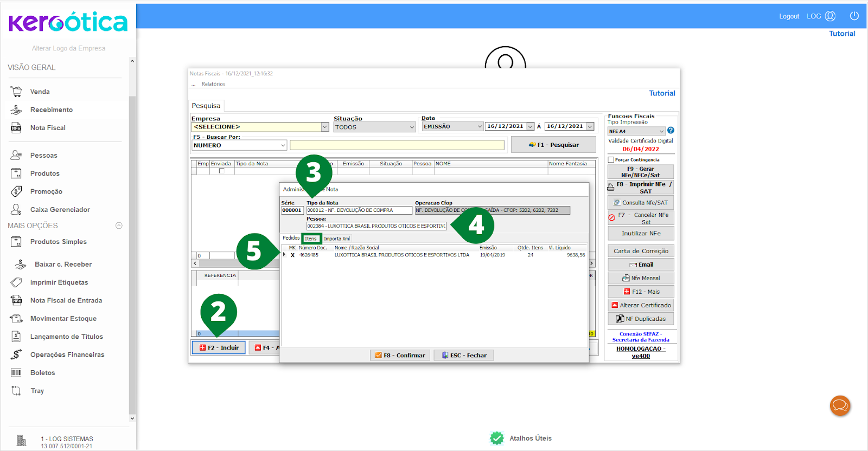Click F1 - Pesquisar button

click(553, 145)
